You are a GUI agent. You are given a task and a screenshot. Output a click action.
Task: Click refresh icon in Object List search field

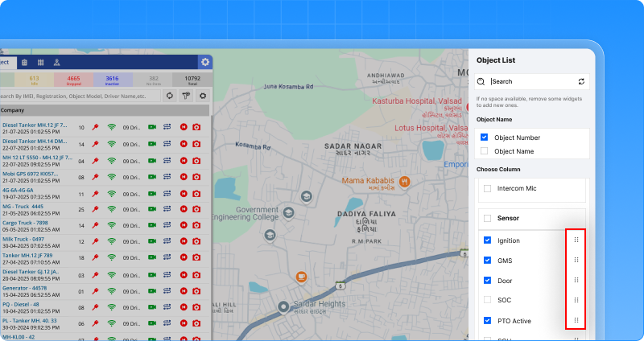(581, 82)
